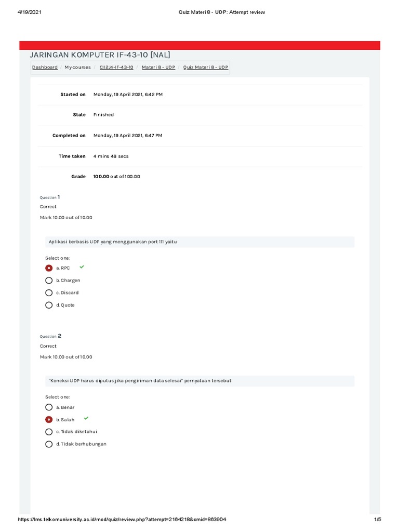Screen dimensions: 399x532
Task: Open the CII2J4-IF-43-10 course link
Action: coord(116,68)
